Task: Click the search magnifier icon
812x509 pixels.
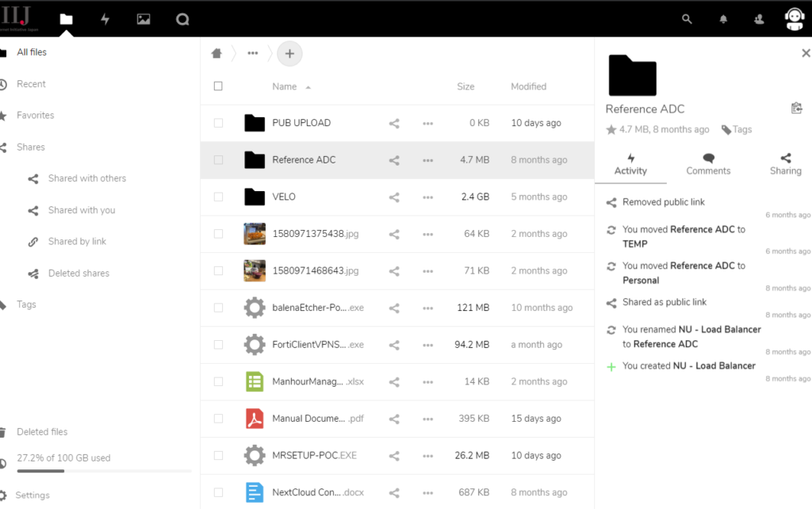Action: click(687, 19)
